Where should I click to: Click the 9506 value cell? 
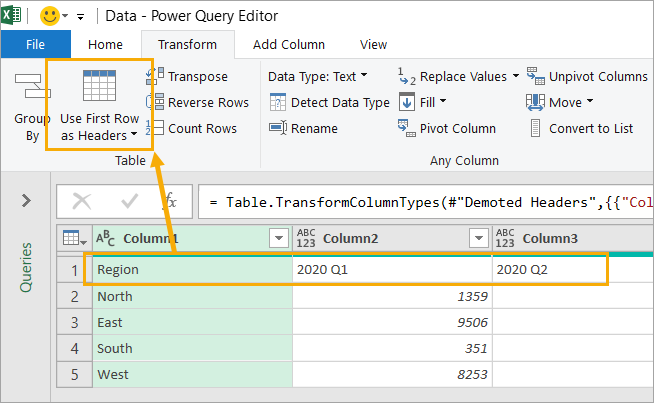pyautogui.click(x=392, y=322)
